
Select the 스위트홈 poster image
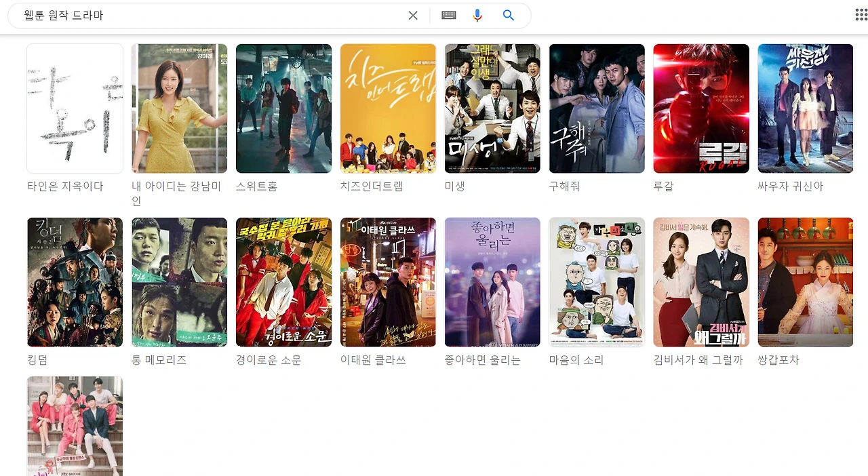pos(283,108)
